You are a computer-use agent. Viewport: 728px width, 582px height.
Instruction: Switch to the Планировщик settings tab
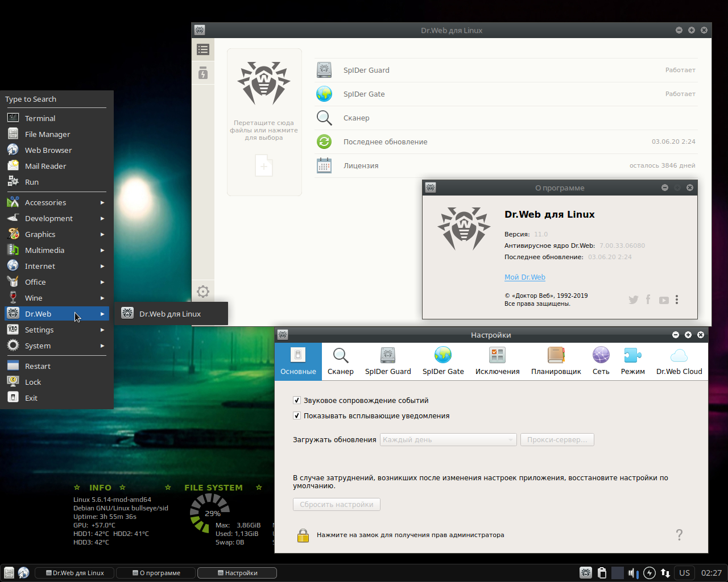556,361
